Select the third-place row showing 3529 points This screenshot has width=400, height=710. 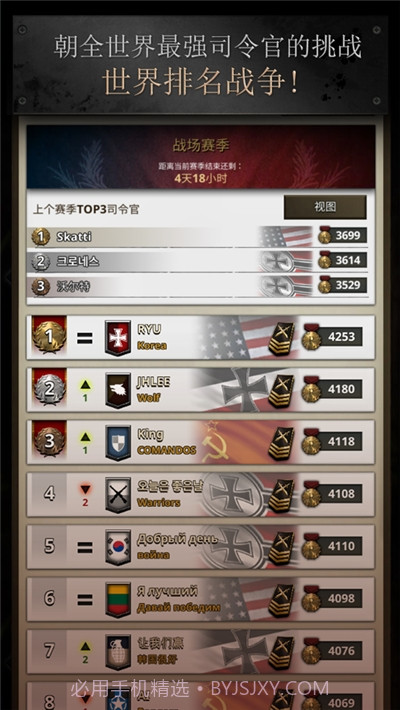pyautogui.click(x=199, y=286)
